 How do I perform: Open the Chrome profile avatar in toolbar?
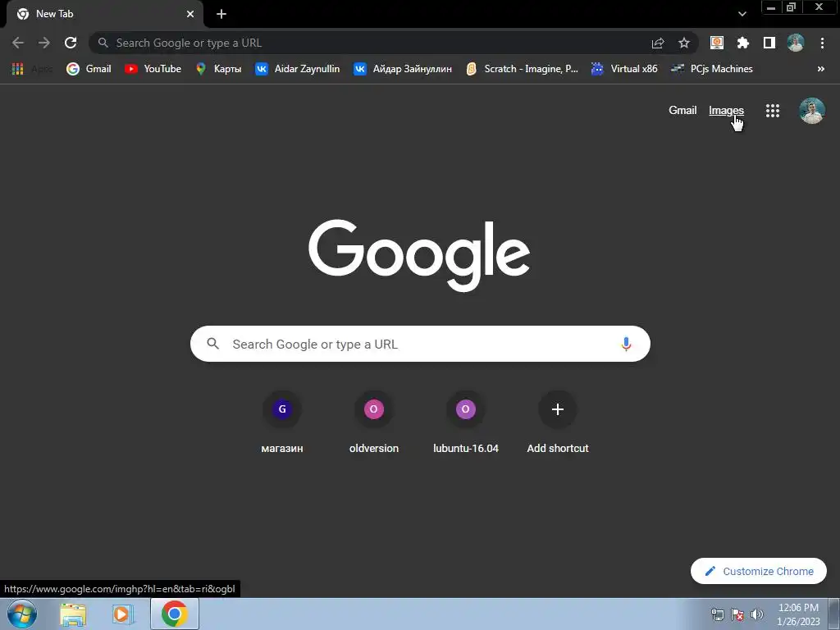point(796,43)
